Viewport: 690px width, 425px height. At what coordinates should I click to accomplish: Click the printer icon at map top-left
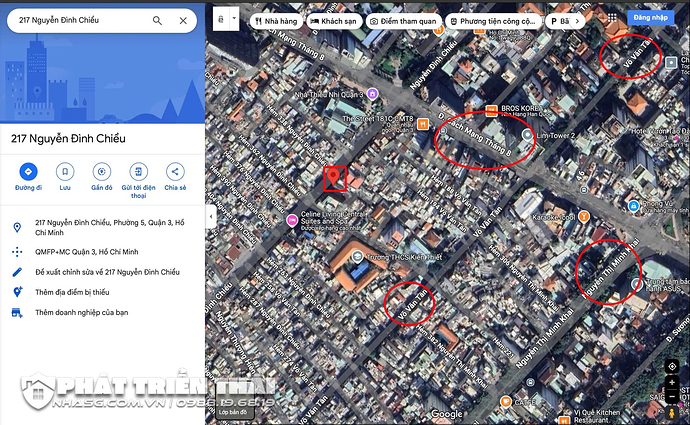pyautogui.click(x=221, y=19)
